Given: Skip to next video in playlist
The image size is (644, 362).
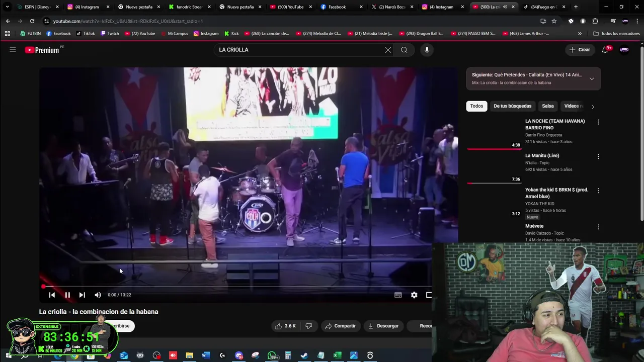Looking at the screenshot, I should tap(82, 295).
